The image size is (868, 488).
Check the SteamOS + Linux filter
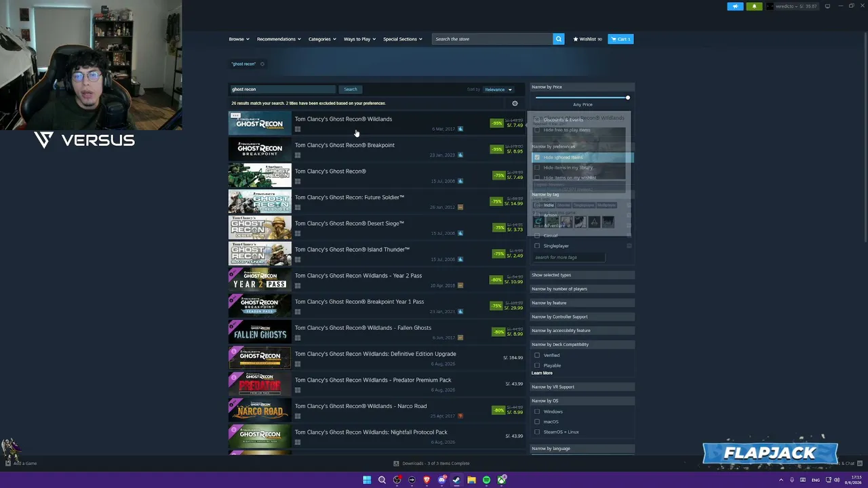tap(537, 432)
